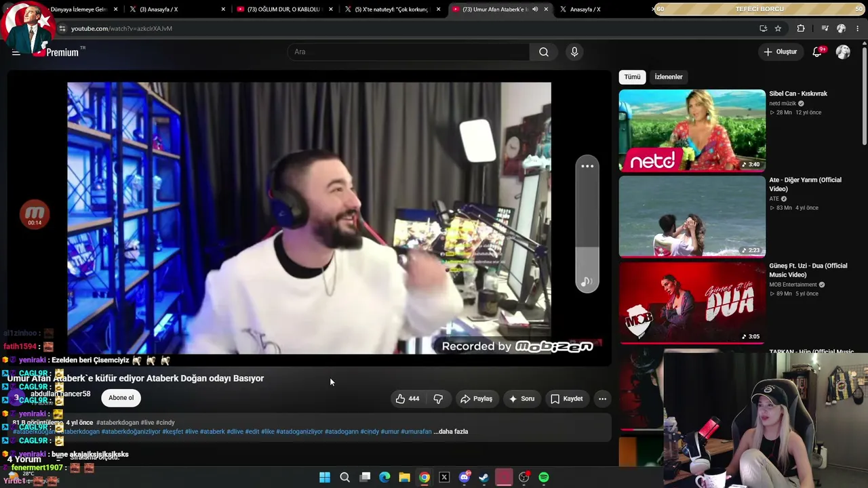Screen dimensions: 868x488
Task: Open File Explorer from the taskbar
Action: click(404, 478)
